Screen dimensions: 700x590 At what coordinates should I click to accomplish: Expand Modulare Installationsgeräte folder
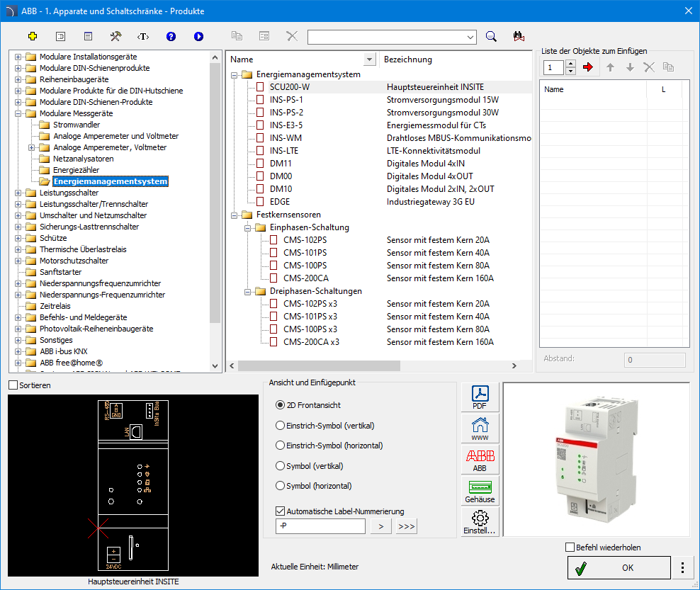pos(18,57)
